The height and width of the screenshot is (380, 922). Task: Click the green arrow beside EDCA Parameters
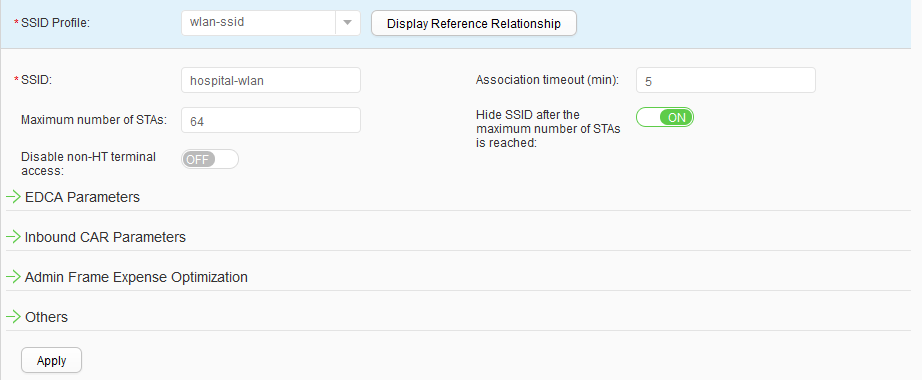[14, 197]
